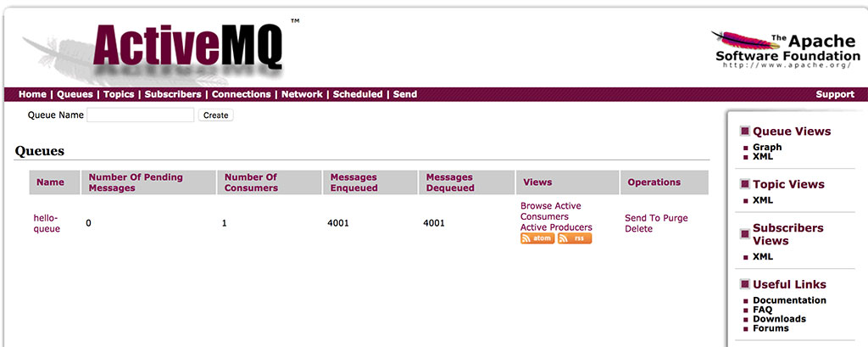The height and width of the screenshot is (347, 868).
Task: Open Downloads under Useful Links
Action: [x=780, y=319]
